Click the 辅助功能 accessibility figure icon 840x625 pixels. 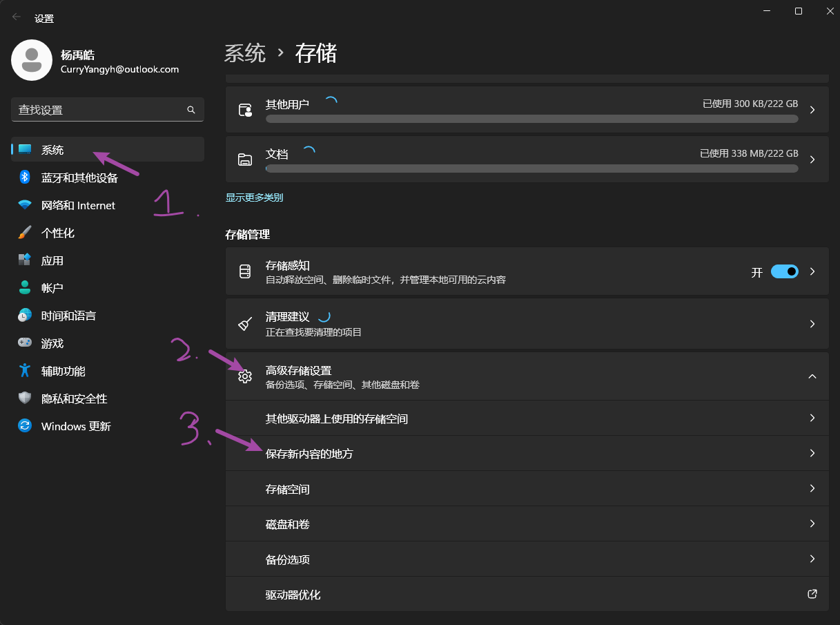25,371
